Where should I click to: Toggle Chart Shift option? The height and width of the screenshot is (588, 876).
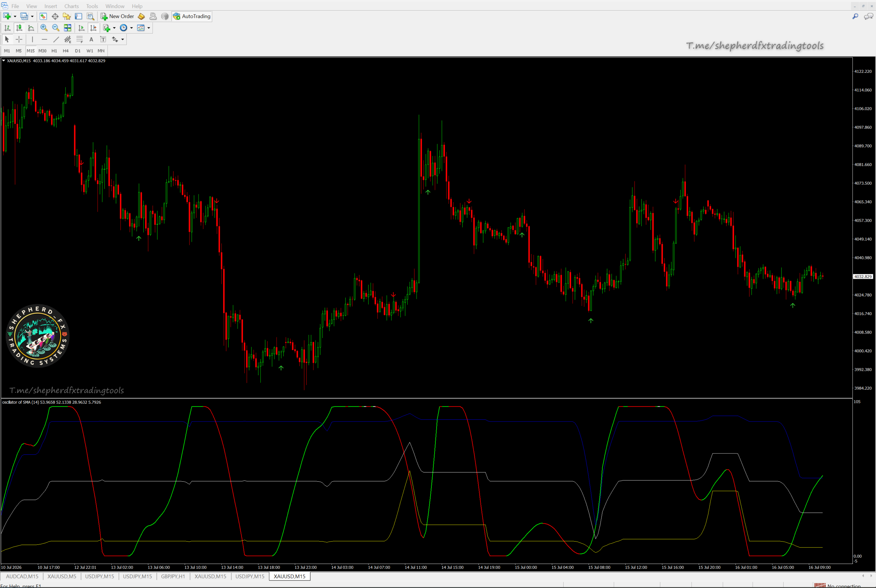point(93,28)
